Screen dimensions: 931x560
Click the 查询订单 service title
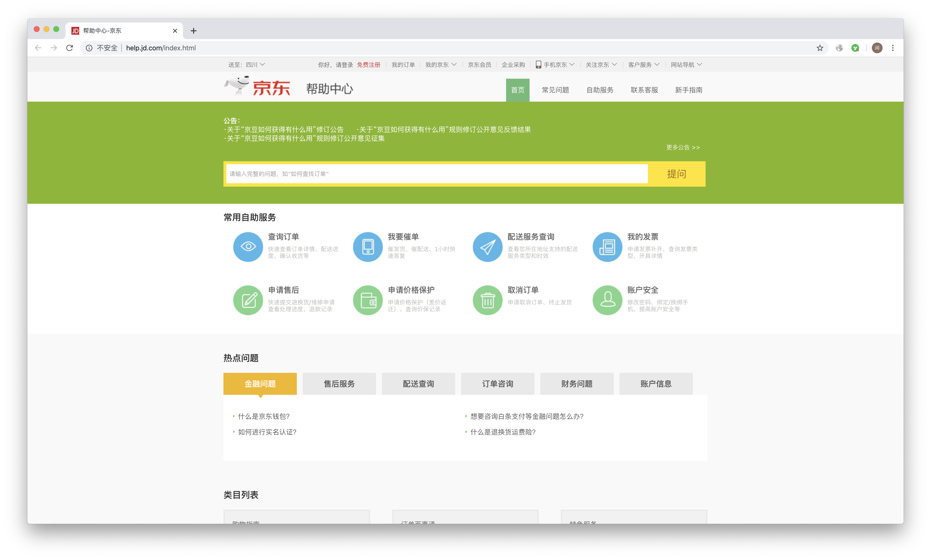(283, 237)
